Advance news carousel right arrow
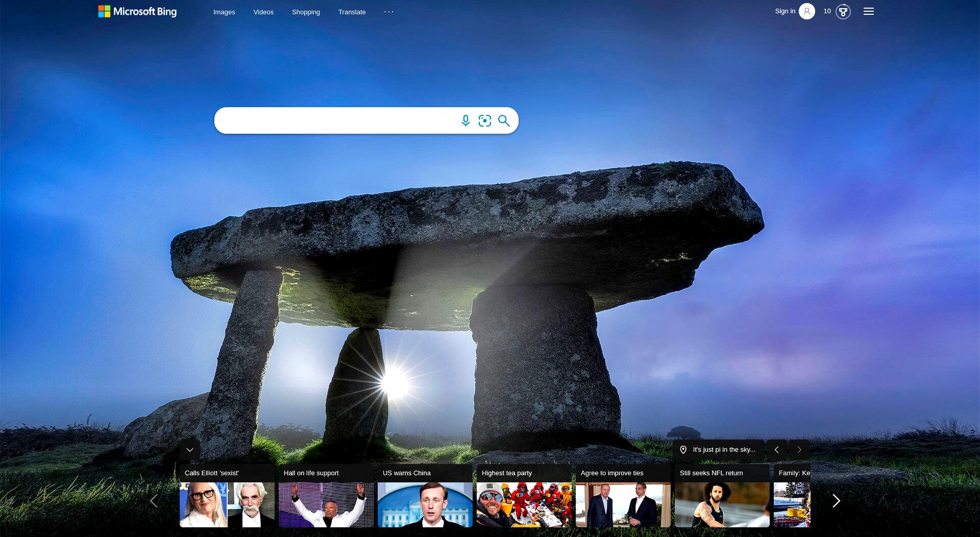This screenshot has height=537, width=980. coord(836,501)
